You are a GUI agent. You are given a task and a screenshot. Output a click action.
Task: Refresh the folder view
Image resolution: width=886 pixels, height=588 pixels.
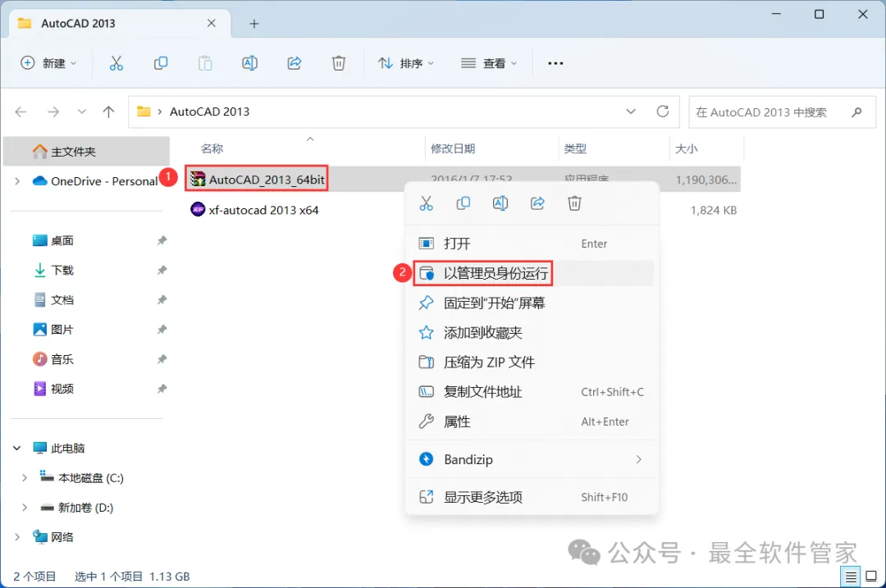tap(663, 112)
